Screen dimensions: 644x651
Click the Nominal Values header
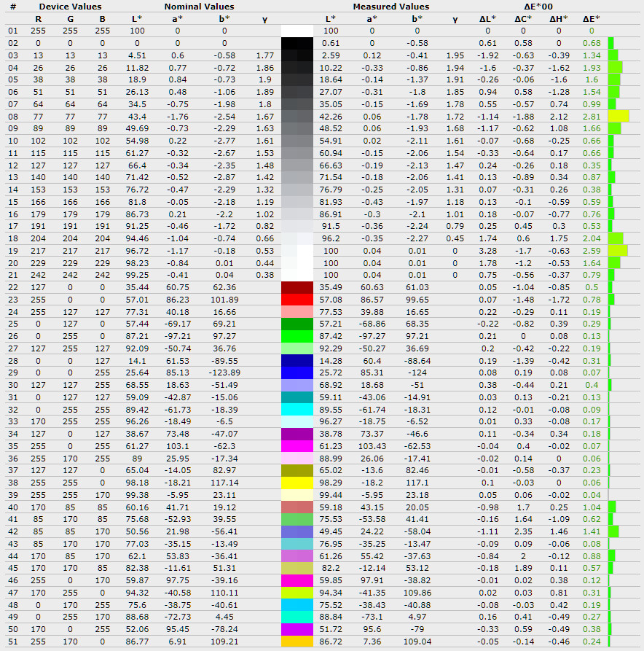[x=197, y=7]
